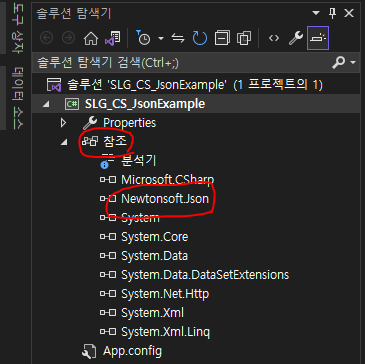Screen dimensions: 365x364
Task: Select the Microsoft.CSharp reference
Action: [x=168, y=180]
